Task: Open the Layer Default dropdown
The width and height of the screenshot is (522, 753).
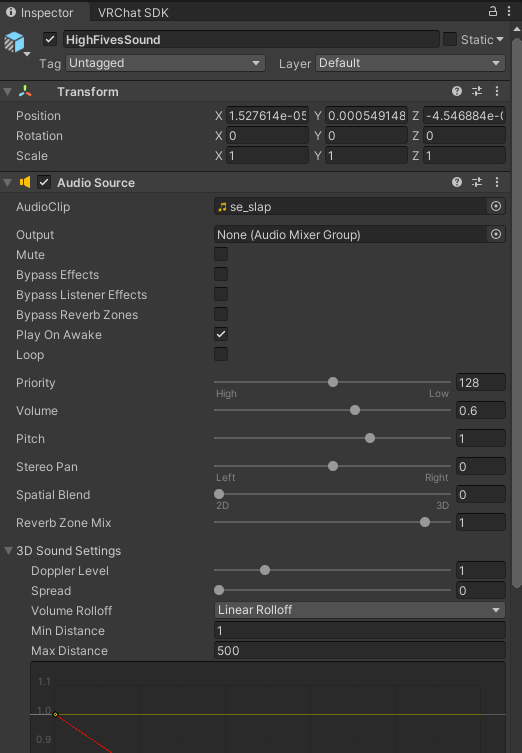Action: [x=410, y=63]
